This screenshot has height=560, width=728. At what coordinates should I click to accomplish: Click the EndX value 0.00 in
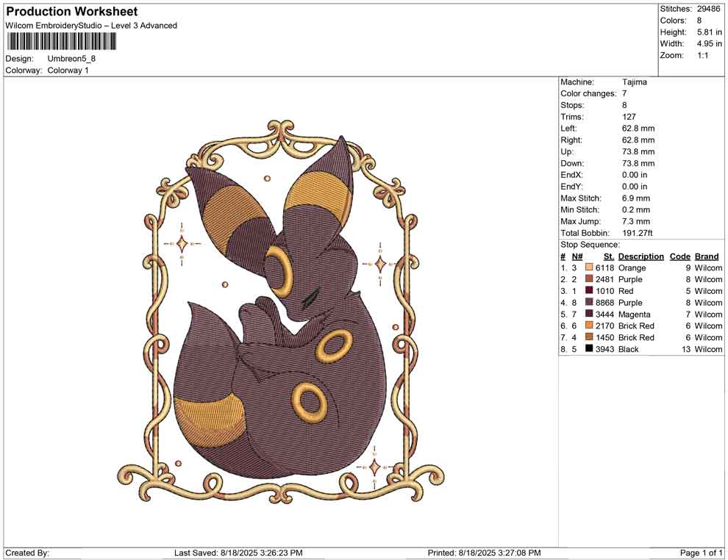(x=635, y=175)
